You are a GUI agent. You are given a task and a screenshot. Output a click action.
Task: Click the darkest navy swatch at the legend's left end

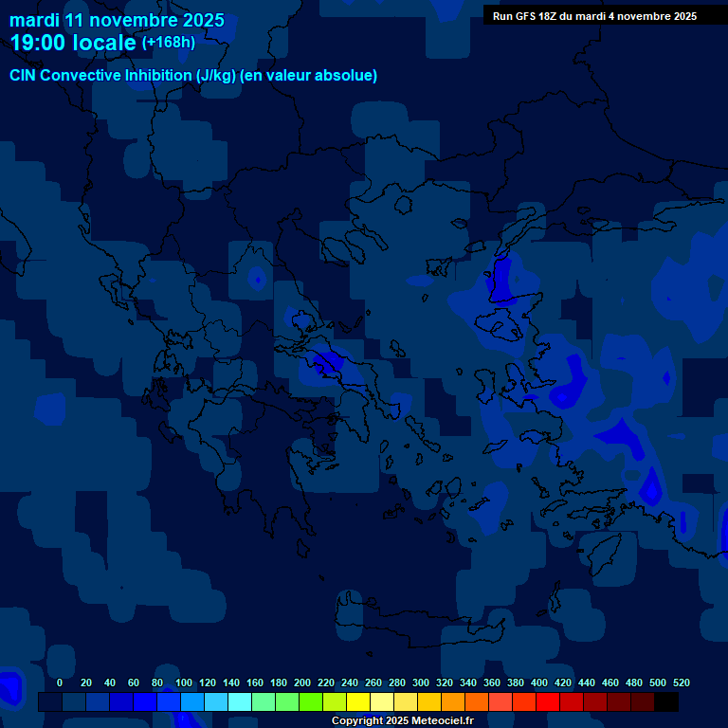(x=50, y=701)
